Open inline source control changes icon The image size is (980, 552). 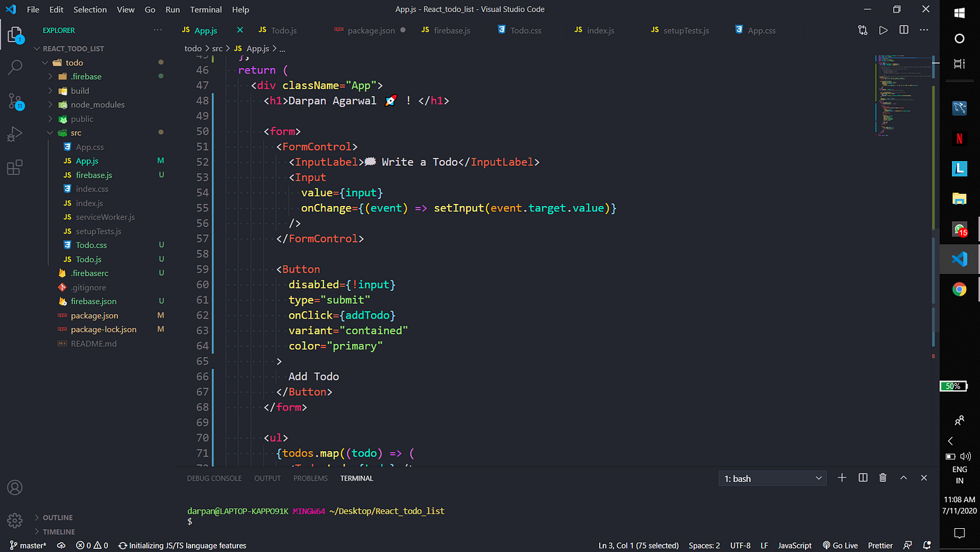[862, 29]
